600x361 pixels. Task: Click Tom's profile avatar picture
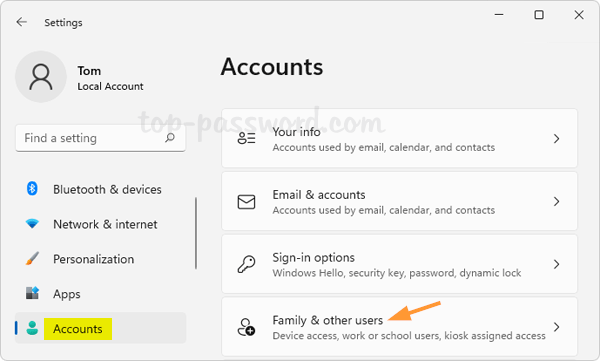41,77
